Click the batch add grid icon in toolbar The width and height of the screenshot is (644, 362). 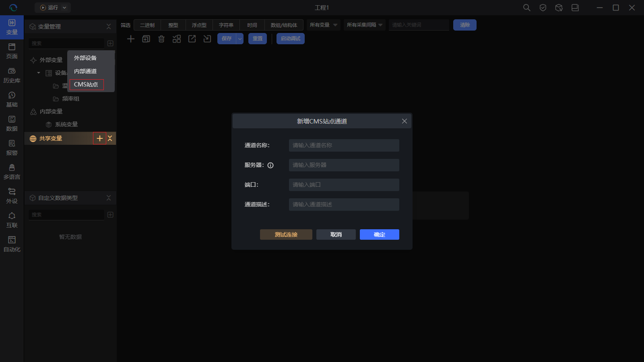tap(177, 39)
